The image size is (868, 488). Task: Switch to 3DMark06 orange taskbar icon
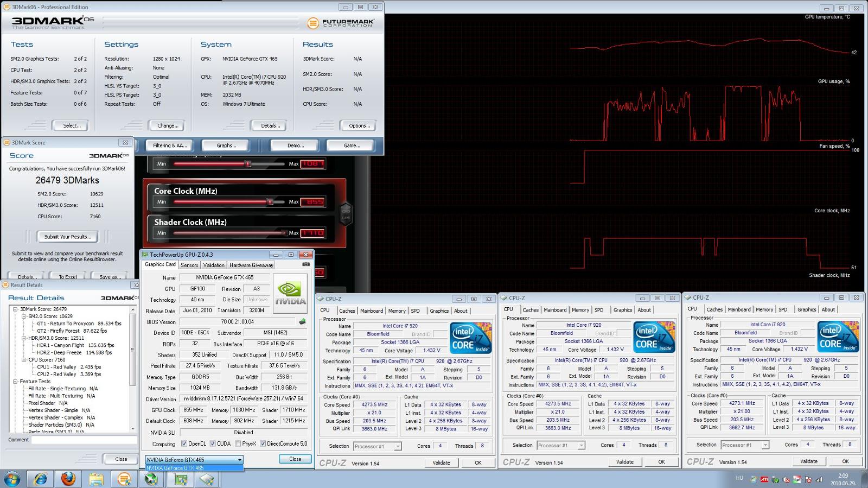[124, 479]
